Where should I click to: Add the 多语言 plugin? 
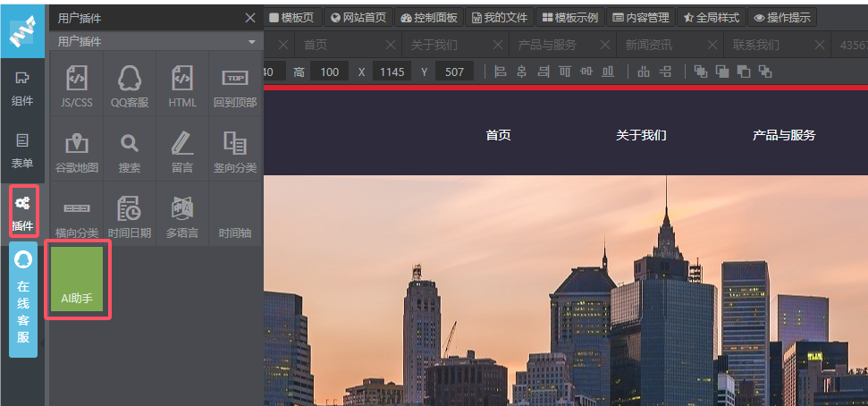(x=182, y=214)
